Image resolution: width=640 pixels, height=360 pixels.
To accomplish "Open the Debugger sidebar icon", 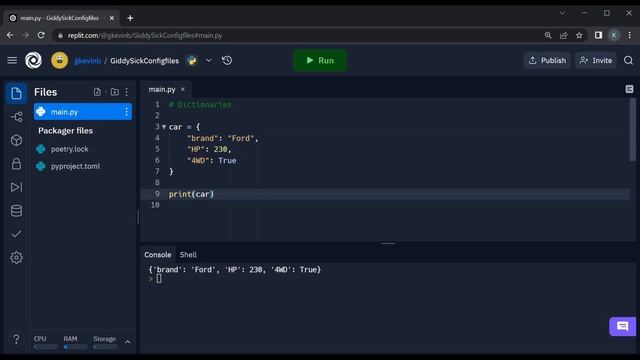I will (16, 187).
